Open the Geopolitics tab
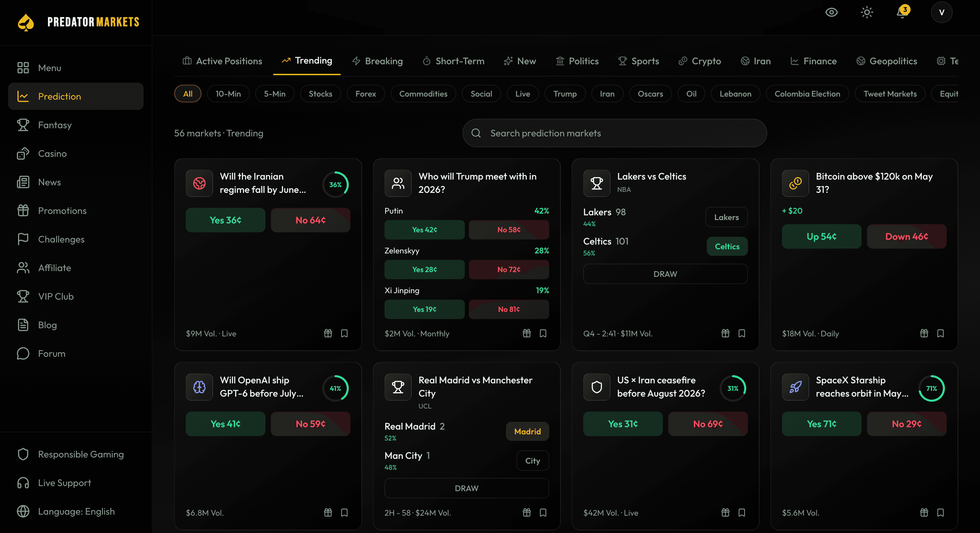This screenshot has height=533, width=980. [886, 61]
